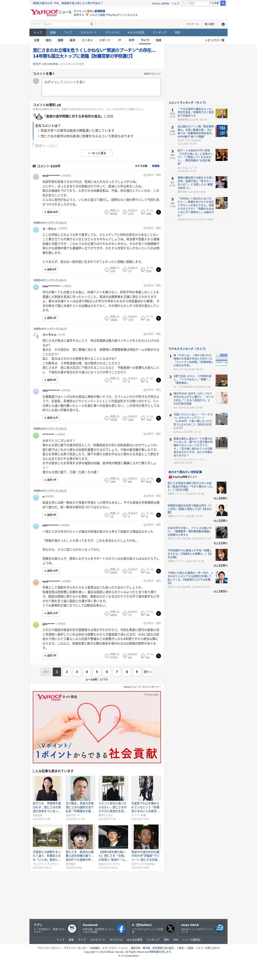This screenshot has width=257, height=980.
Task: Click 共感した icon with 5920 count
Action: (x=107, y=418)
